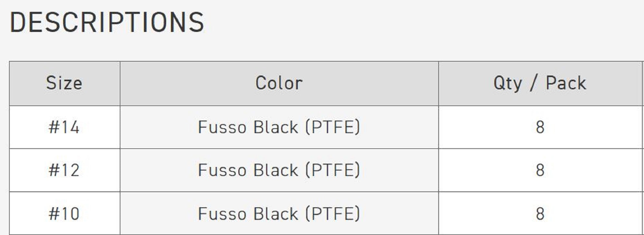Click the (PTFE) text in the #12 row

coord(332,170)
